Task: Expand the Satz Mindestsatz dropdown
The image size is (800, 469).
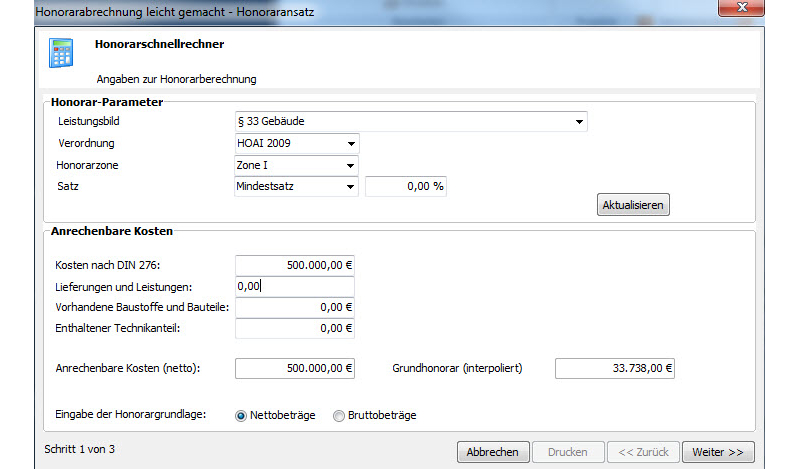Action: pyautogui.click(x=350, y=187)
